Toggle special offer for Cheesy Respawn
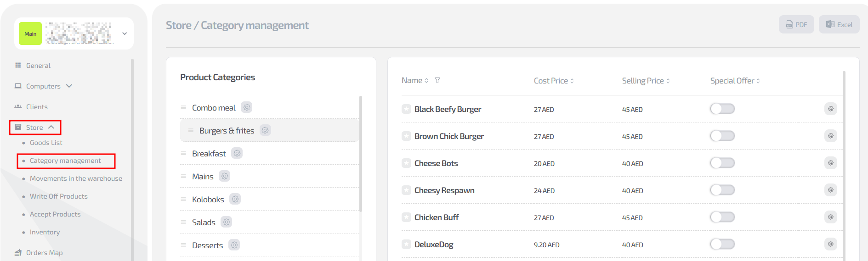This screenshot has width=868, height=261. click(722, 190)
